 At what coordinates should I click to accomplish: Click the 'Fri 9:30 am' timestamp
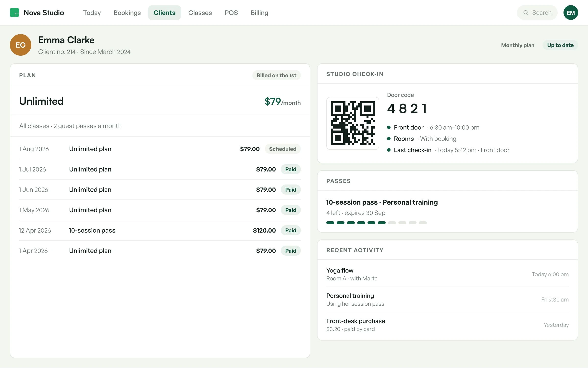[555, 300]
